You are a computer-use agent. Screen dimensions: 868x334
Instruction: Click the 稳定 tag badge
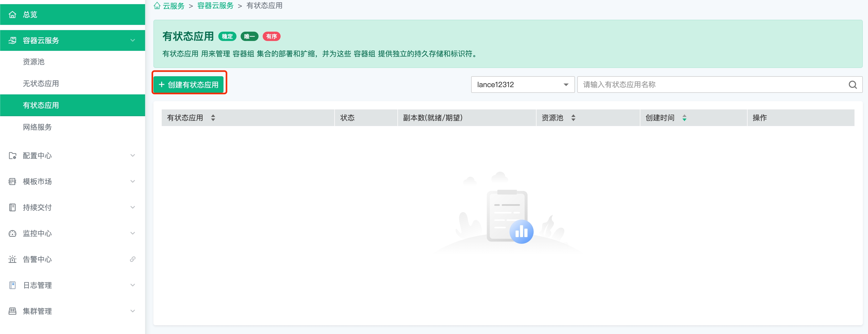tap(227, 36)
